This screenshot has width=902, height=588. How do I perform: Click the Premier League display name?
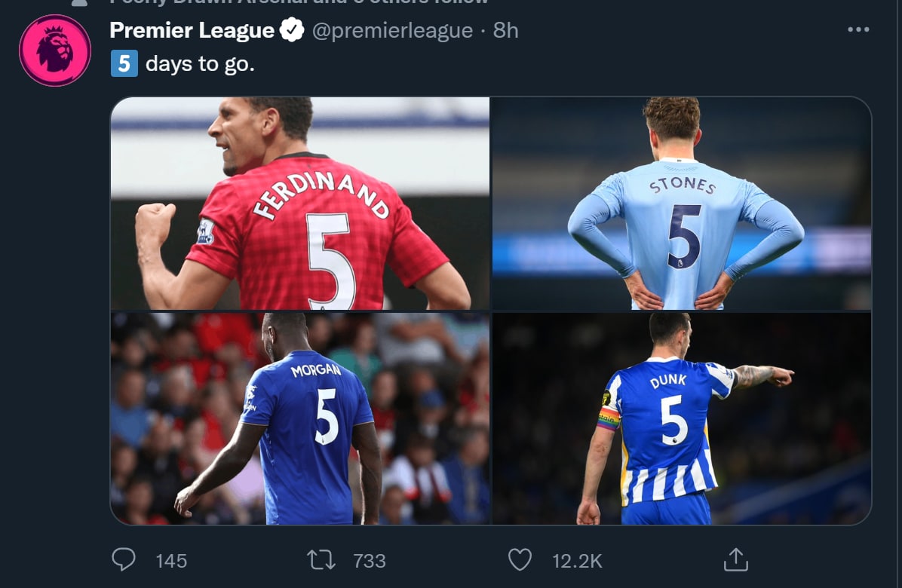(192, 30)
